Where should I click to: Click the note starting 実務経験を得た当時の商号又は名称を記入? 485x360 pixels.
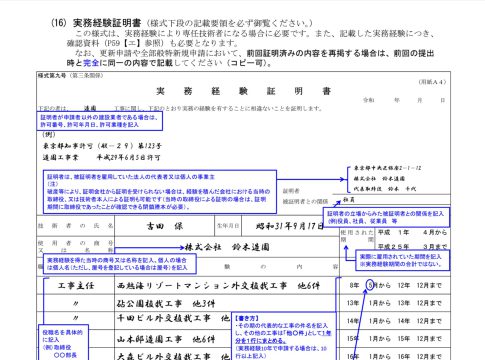[120, 264]
